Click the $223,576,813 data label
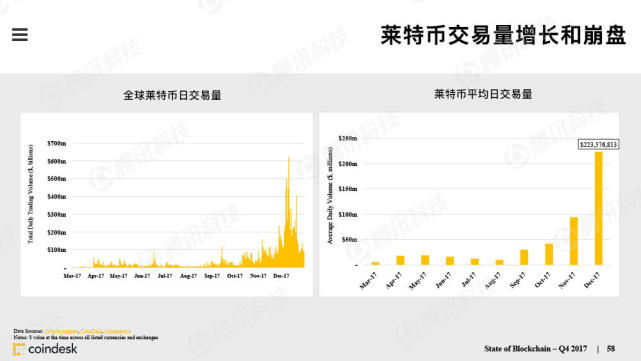The width and height of the screenshot is (641, 361). (598, 145)
